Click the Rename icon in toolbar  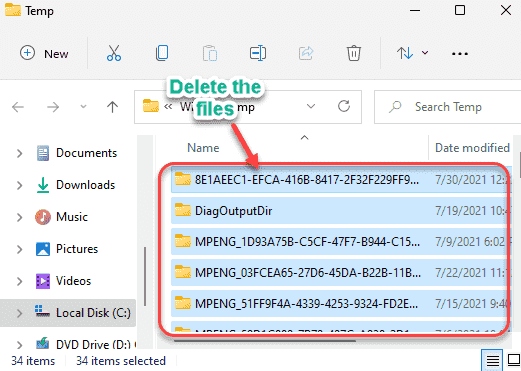click(258, 53)
